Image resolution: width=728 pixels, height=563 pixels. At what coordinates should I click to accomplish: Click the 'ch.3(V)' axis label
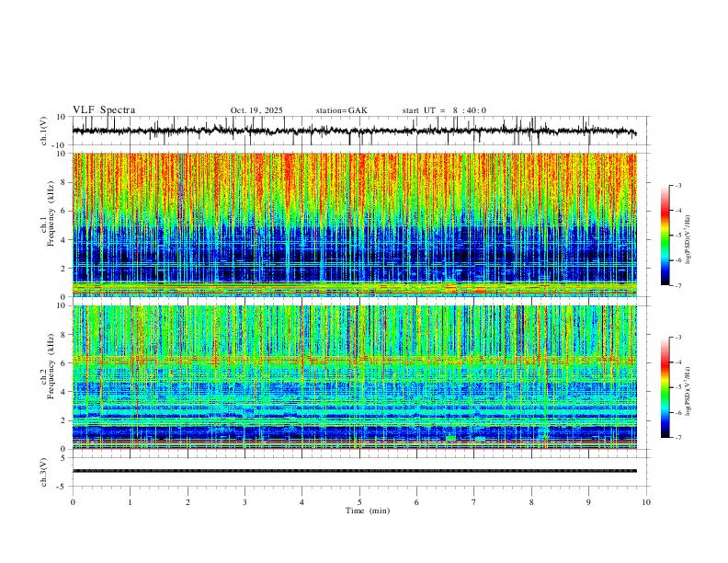pos(44,473)
